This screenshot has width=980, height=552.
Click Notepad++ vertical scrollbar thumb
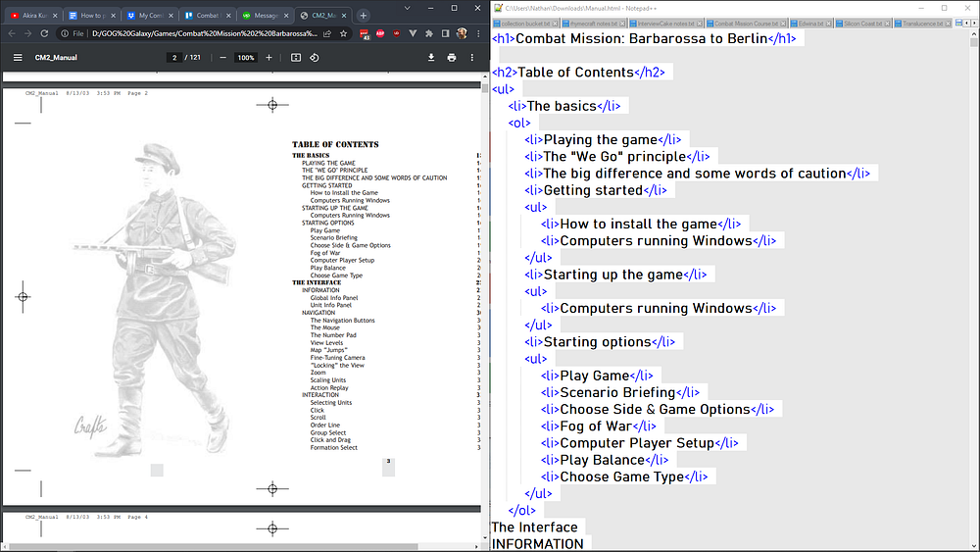(974, 42)
